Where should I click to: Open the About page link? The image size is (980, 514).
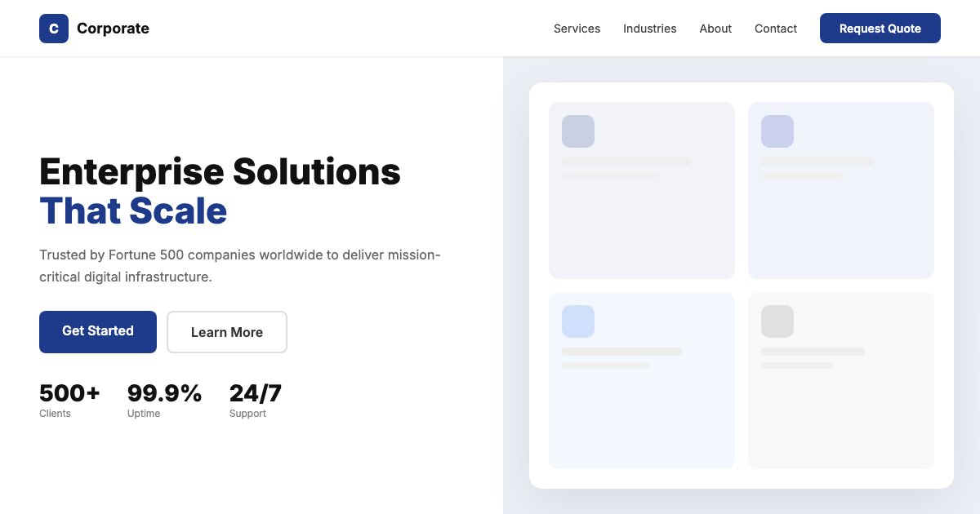[x=715, y=29]
